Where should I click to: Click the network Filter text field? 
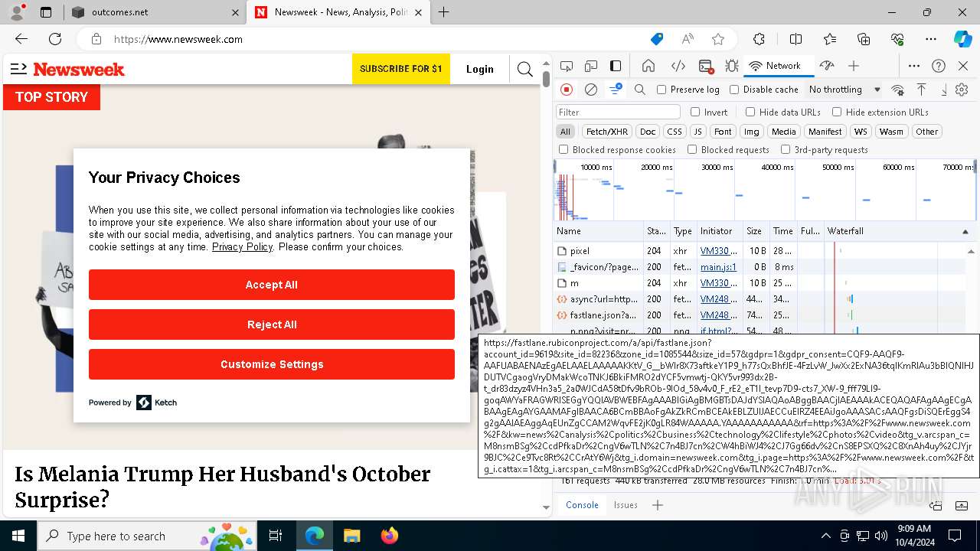click(618, 112)
